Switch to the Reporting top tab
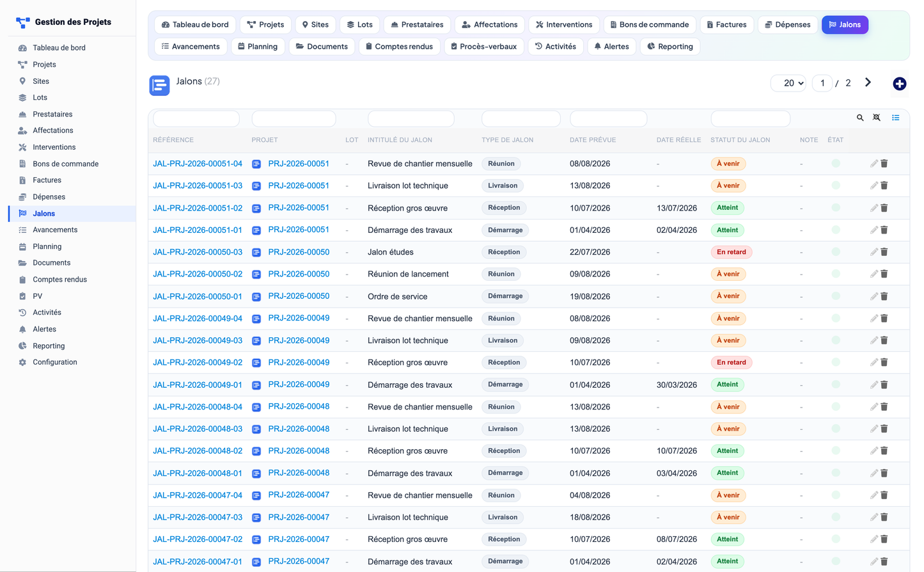Screen dimensions: 924x572 click(x=670, y=47)
